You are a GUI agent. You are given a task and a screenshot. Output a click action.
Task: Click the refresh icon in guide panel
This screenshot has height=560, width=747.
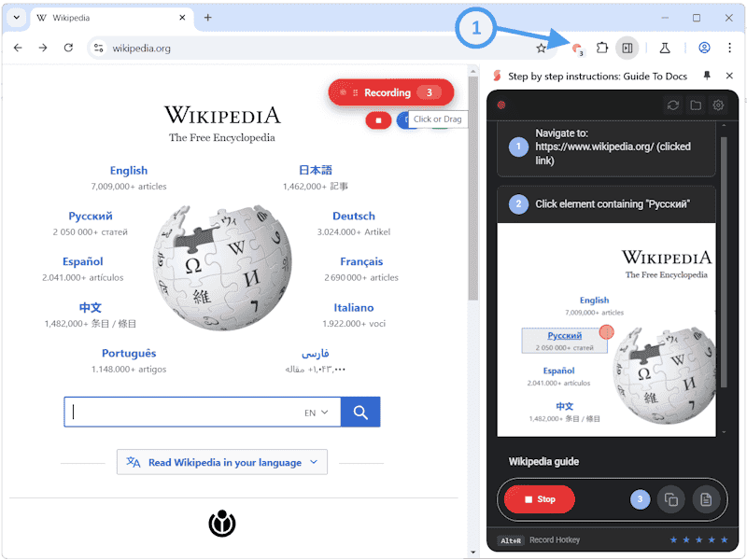point(672,105)
